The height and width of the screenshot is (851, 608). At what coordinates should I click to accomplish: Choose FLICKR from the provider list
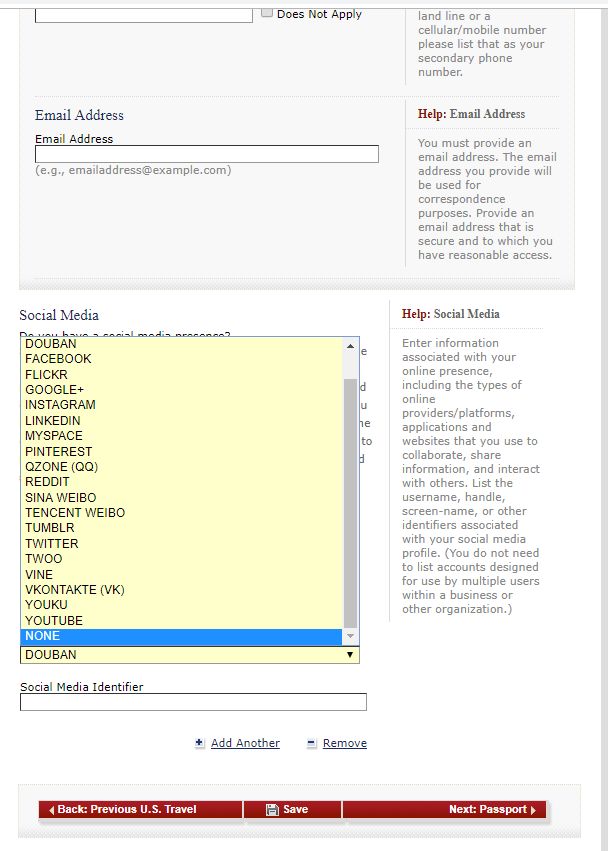coord(181,374)
